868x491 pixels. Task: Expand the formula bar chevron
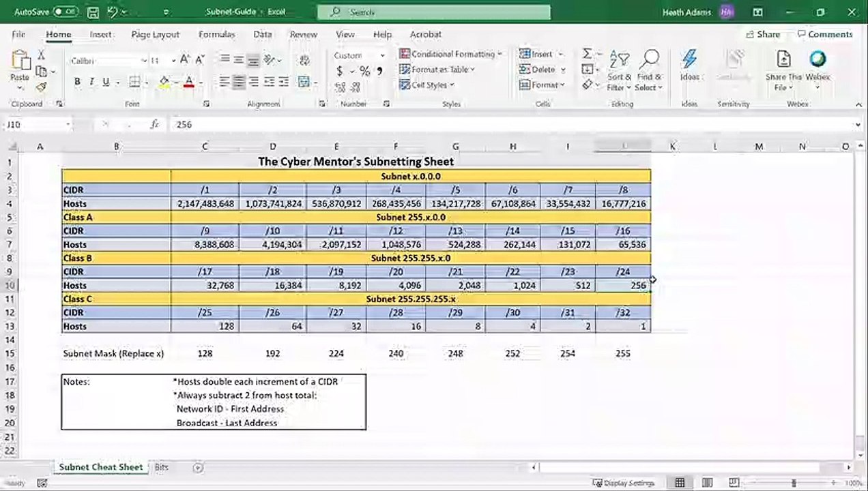pyautogui.click(x=858, y=124)
